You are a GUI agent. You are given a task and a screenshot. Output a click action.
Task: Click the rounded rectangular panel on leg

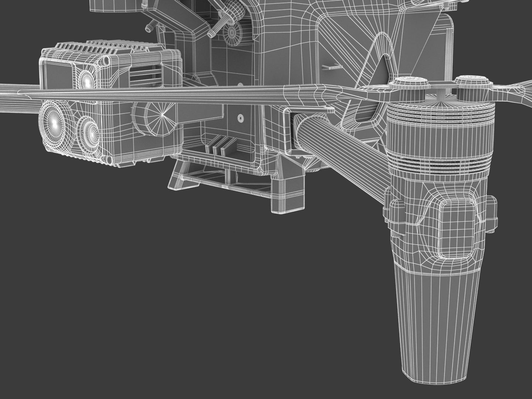[457, 229]
